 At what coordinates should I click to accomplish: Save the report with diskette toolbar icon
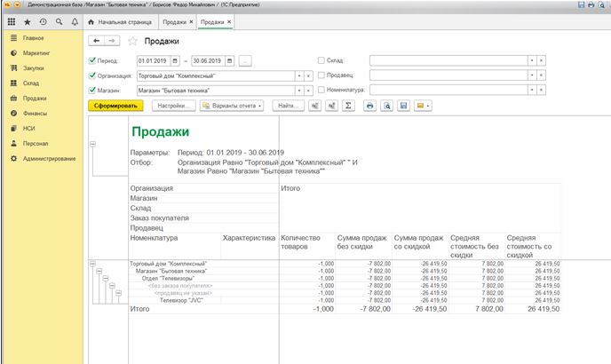coord(403,106)
